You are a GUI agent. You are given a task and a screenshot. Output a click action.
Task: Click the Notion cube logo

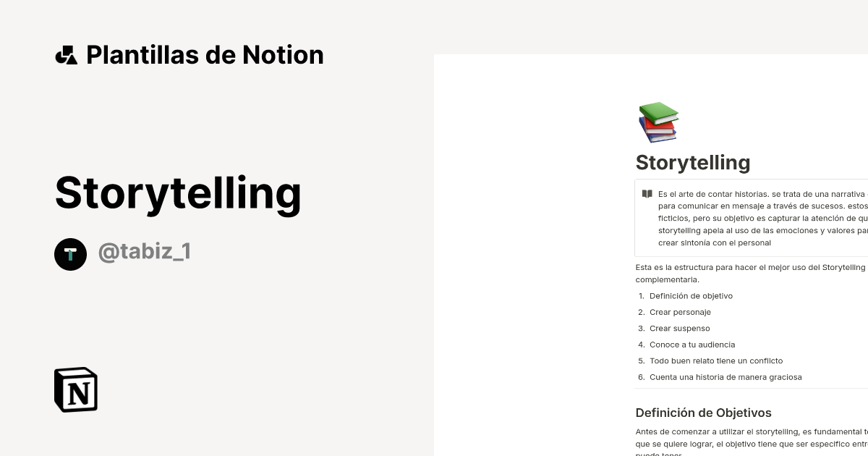pos(76,389)
